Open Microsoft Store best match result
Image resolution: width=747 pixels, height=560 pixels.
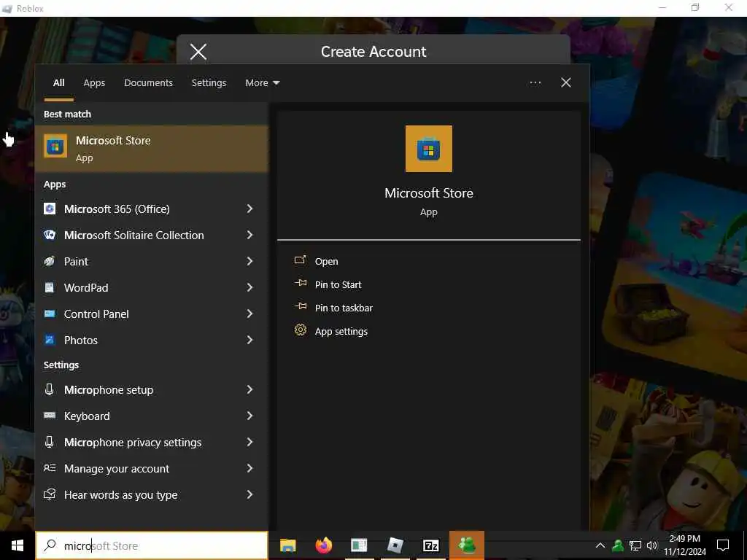tap(152, 149)
